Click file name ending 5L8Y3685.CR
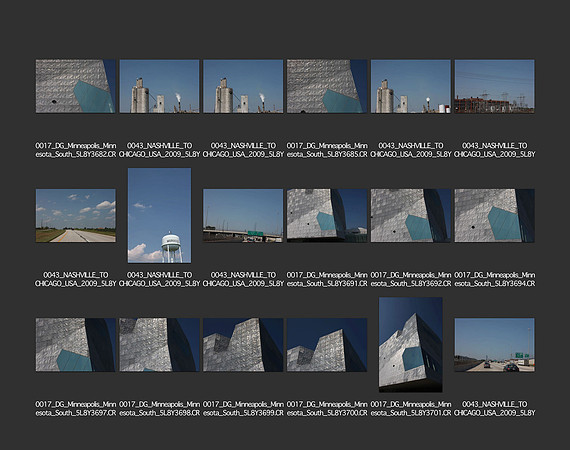This screenshot has width=570, height=450. [327, 150]
